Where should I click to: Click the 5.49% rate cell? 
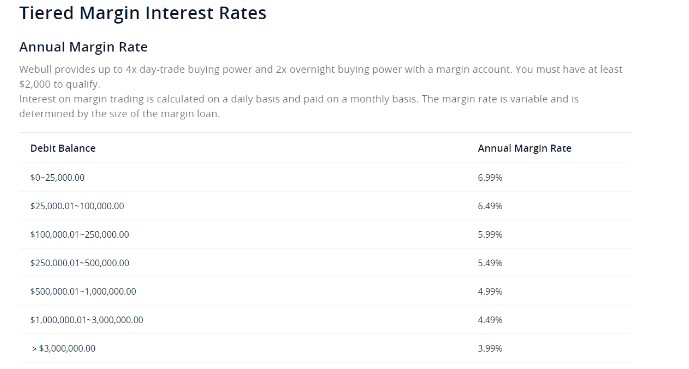pyautogui.click(x=490, y=263)
